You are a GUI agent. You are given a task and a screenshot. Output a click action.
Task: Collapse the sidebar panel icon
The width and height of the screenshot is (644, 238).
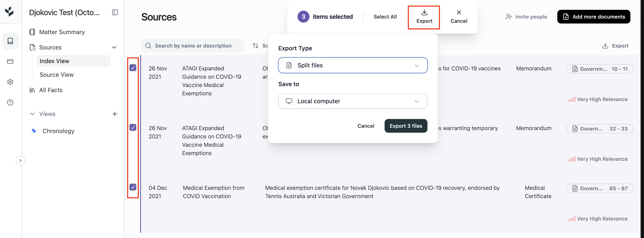[x=115, y=12]
